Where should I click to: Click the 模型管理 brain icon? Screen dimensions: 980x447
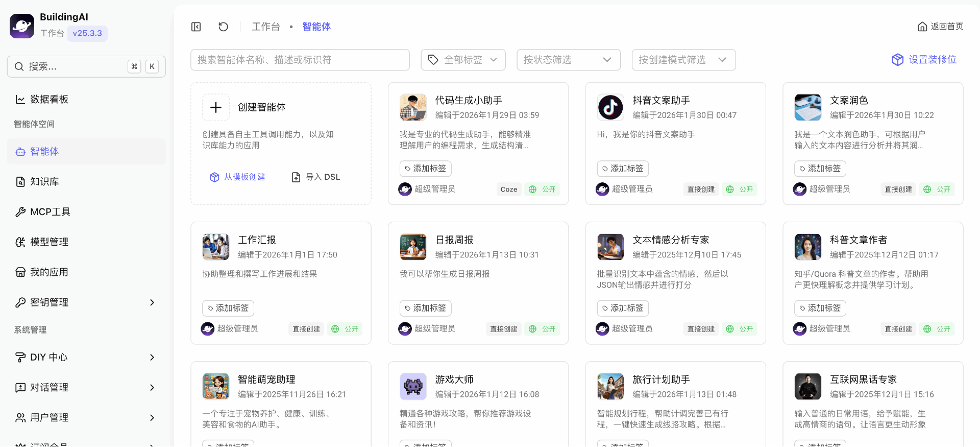click(x=20, y=242)
